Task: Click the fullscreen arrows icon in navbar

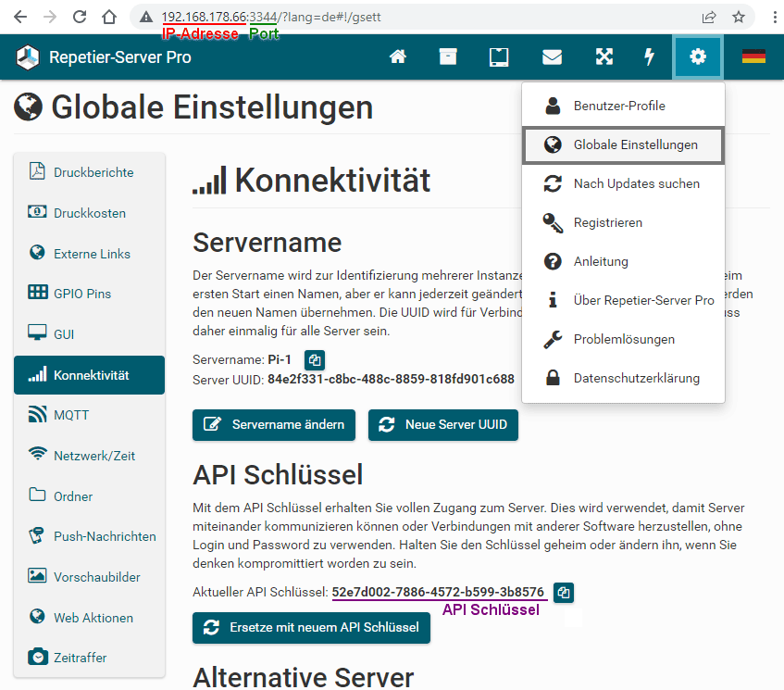Action: point(604,57)
